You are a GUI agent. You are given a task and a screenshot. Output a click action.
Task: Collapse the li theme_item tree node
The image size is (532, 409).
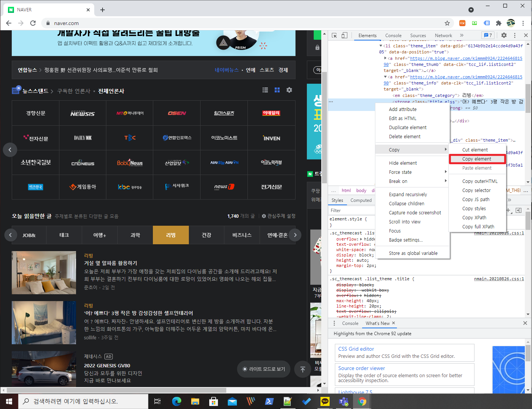(381, 46)
